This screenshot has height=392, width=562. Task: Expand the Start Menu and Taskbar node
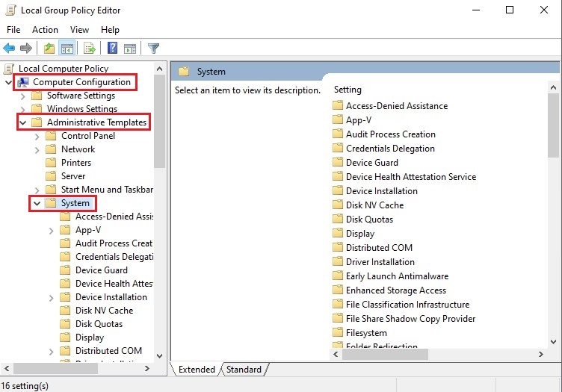pyautogui.click(x=37, y=190)
